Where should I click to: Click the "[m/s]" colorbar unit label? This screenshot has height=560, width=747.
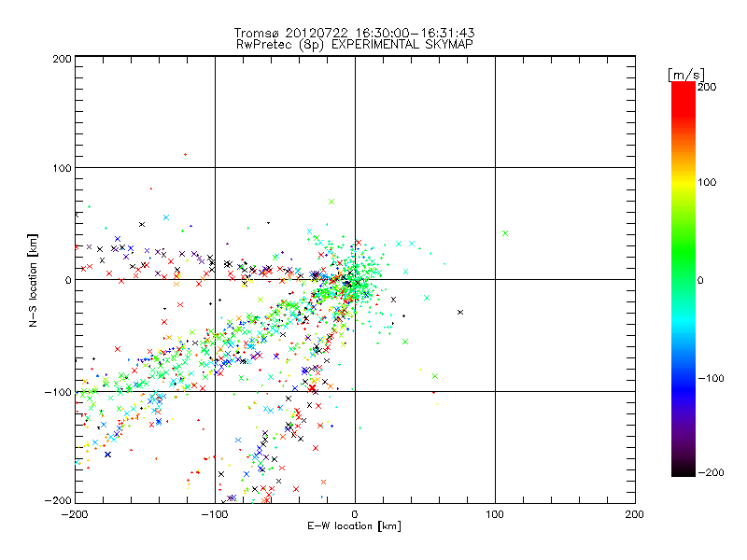[686, 75]
